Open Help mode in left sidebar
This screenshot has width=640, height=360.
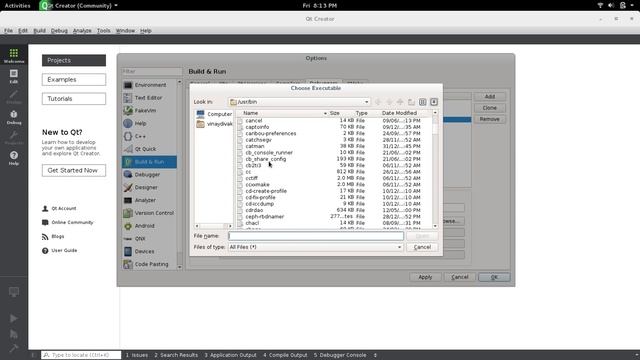click(14, 158)
